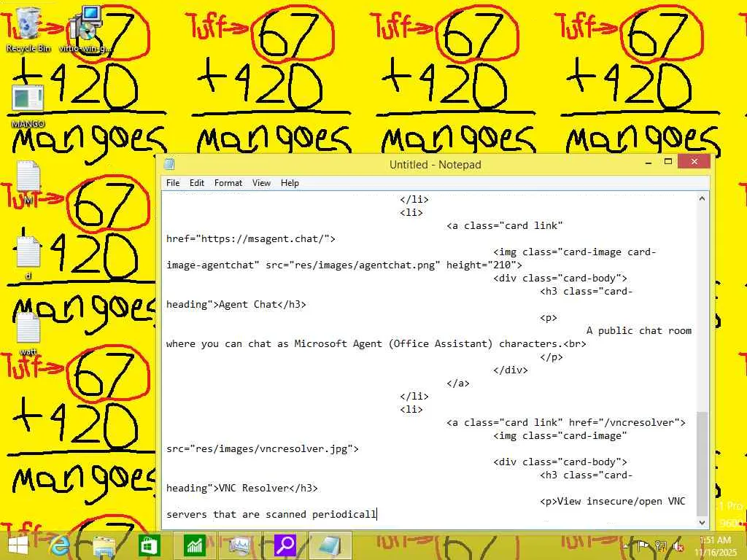Open the Windows Start button
747x560 pixels.
pos(18,545)
